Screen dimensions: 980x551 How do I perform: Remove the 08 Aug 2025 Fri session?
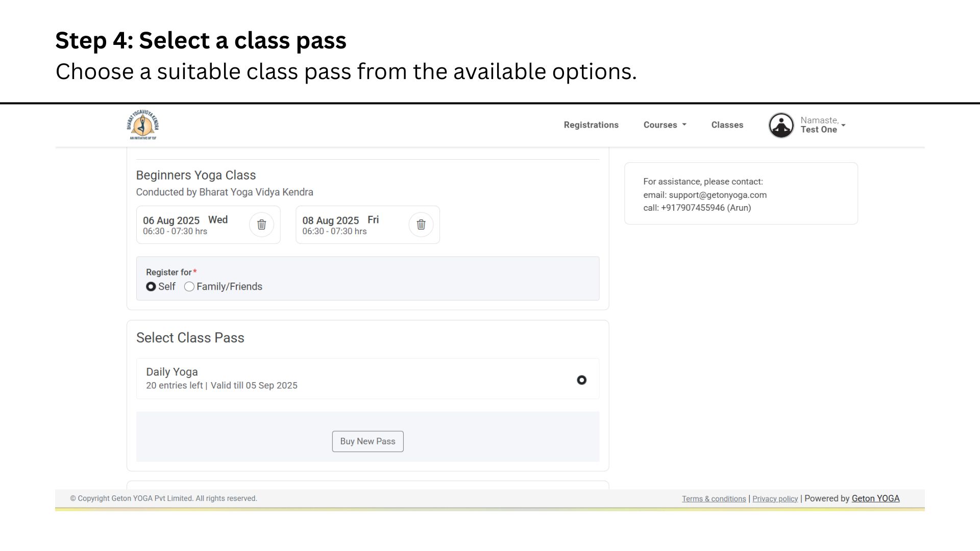pos(421,224)
